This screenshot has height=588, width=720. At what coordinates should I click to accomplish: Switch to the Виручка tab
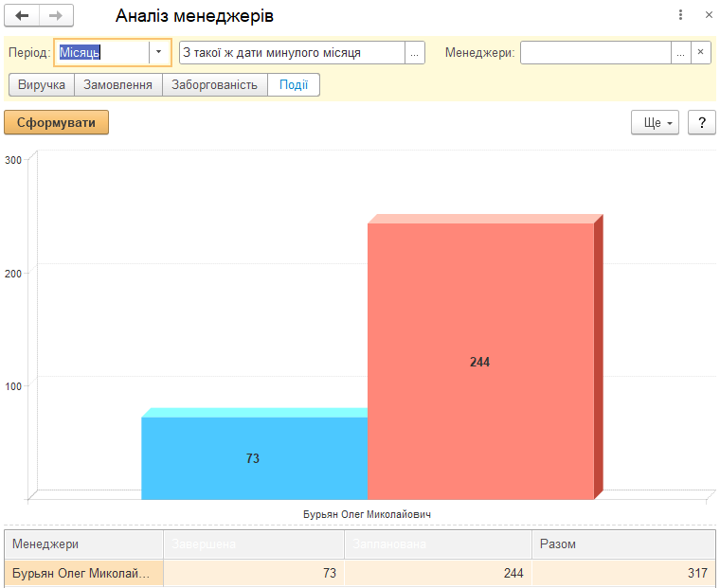point(42,85)
